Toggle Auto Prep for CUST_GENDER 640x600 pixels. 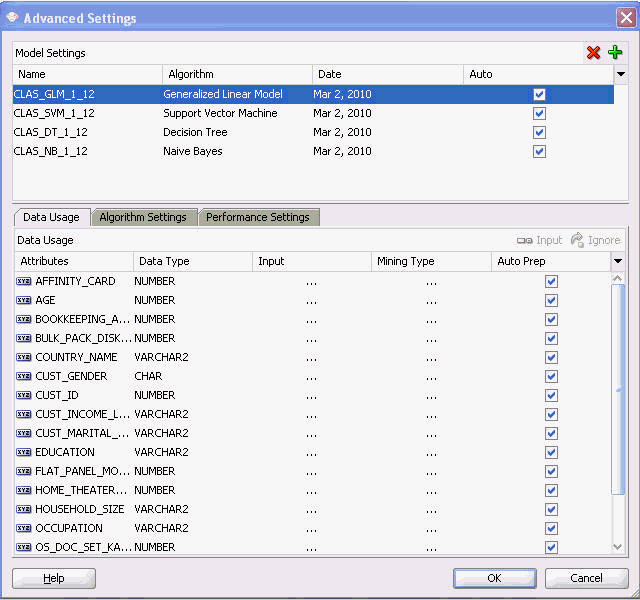551,376
